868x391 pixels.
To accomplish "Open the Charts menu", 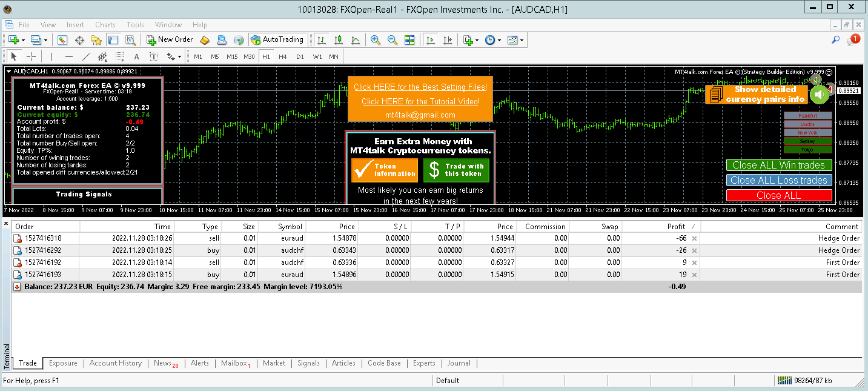I will pos(105,25).
